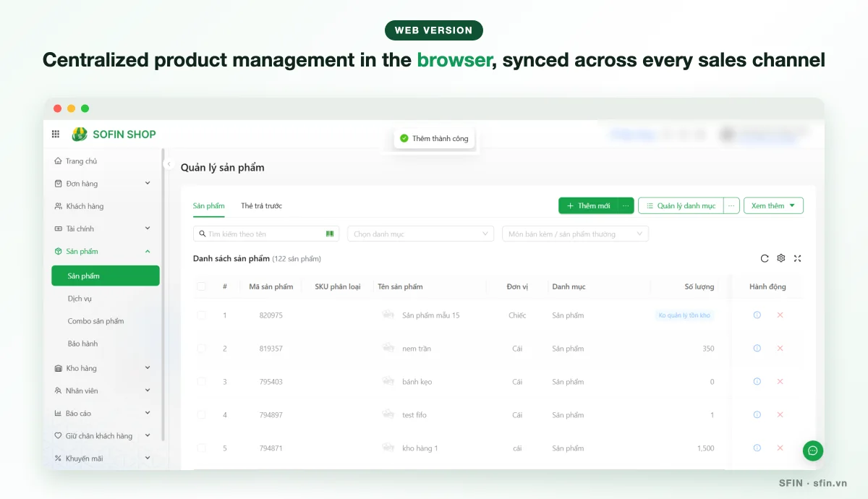View info for Sản phẩm mẫu 15

(757, 315)
